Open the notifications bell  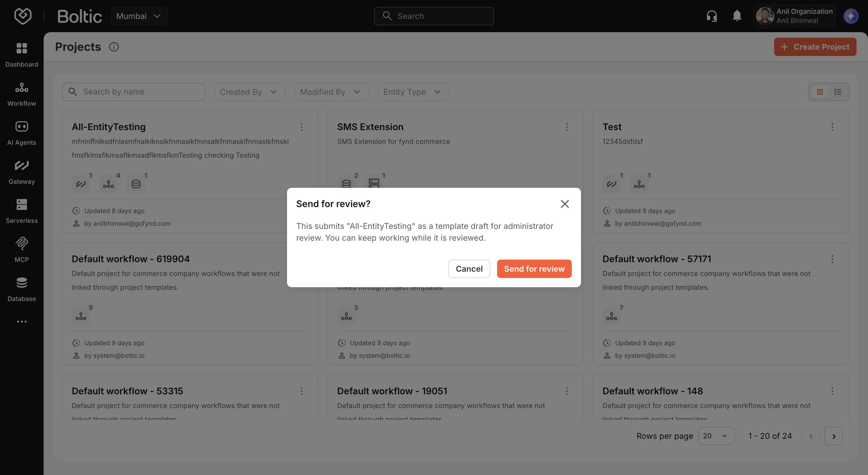(737, 16)
